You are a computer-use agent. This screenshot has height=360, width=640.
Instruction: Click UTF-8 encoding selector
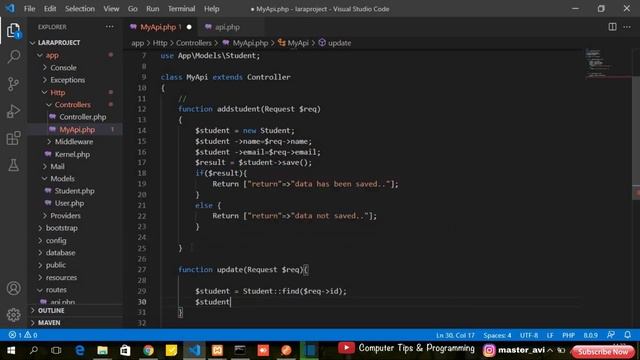tap(529, 335)
